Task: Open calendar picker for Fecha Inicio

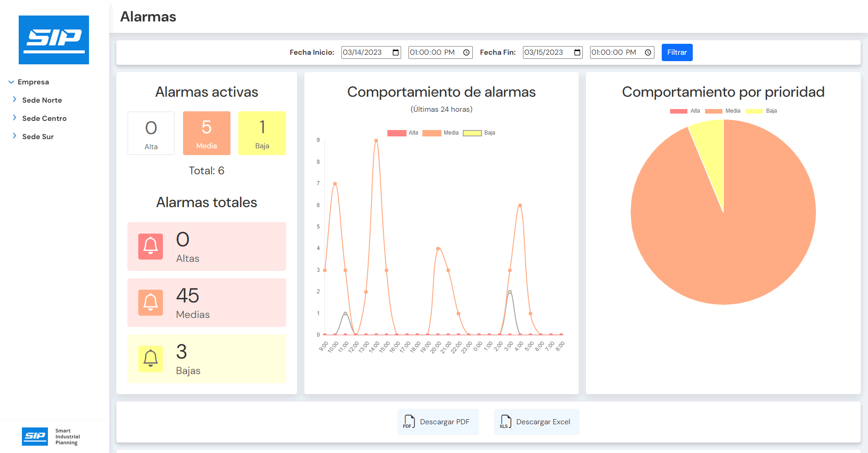Action: click(x=396, y=52)
